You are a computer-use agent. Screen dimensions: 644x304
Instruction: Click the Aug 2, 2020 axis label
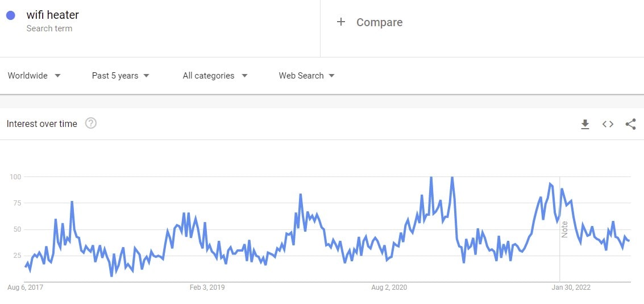point(389,287)
